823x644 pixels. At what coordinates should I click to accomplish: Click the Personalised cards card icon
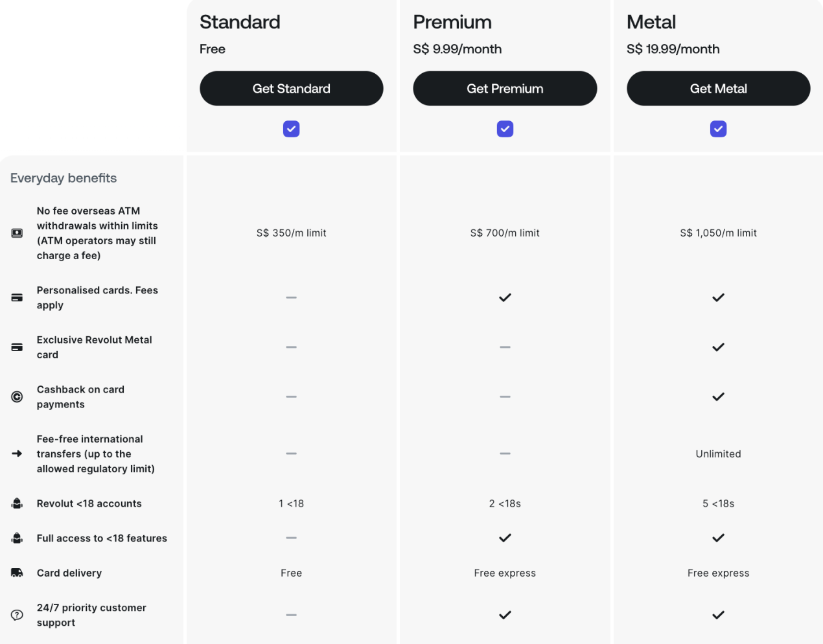[17, 297]
